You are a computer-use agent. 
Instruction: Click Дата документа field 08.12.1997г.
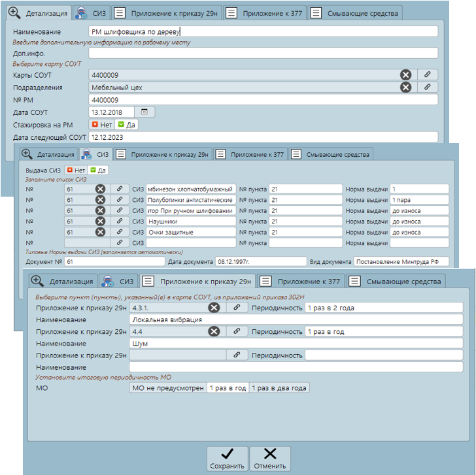click(x=261, y=261)
